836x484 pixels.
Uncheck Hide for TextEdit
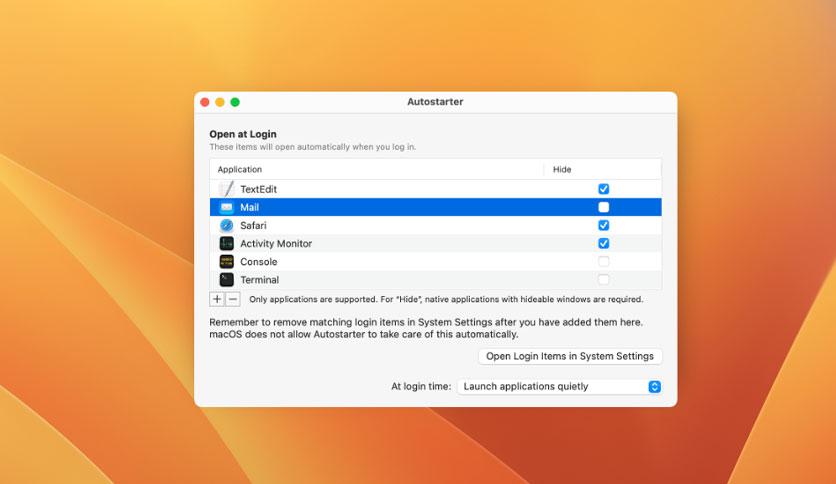point(604,189)
